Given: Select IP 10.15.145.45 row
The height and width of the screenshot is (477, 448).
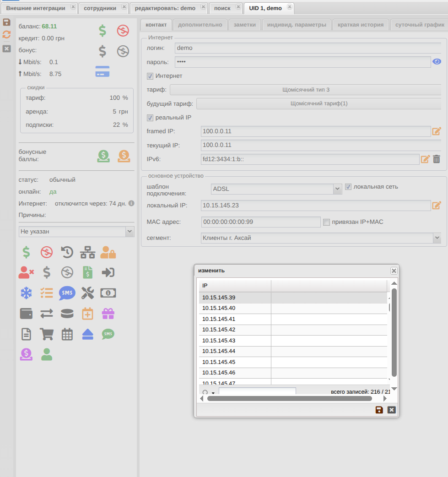Looking at the screenshot, I should [293, 362].
